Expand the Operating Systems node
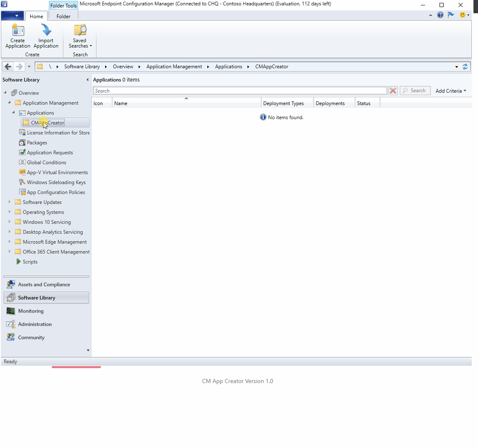Screen dimensions: 478x448 (x=10, y=211)
